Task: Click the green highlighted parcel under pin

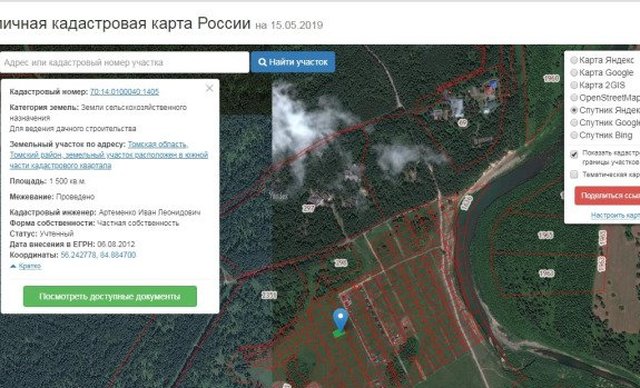Action: click(338, 334)
